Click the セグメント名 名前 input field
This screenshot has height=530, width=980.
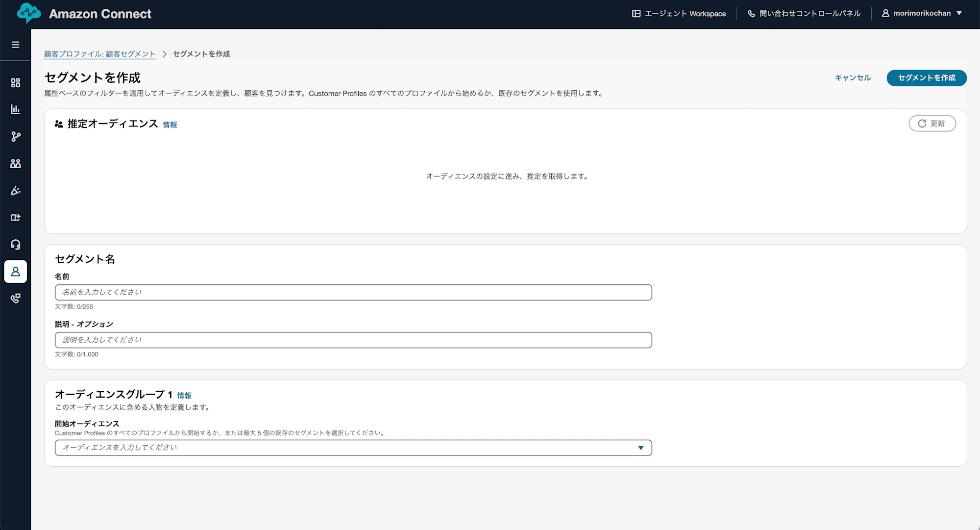(353, 292)
